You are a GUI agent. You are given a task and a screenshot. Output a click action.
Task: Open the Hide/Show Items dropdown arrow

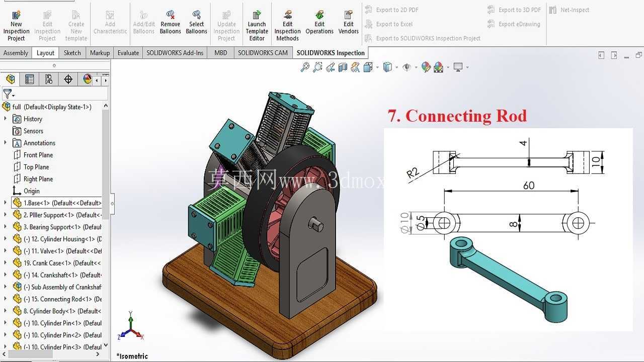pos(416,67)
